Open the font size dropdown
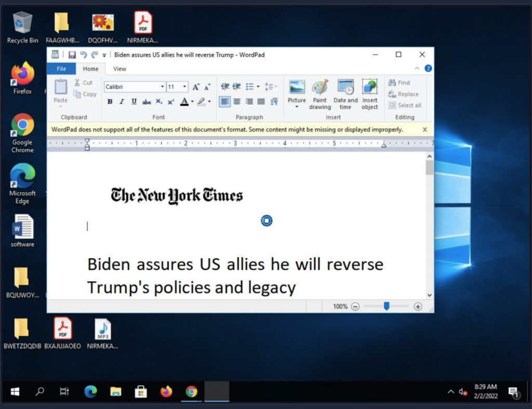The width and height of the screenshot is (532, 409). coord(185,87)
